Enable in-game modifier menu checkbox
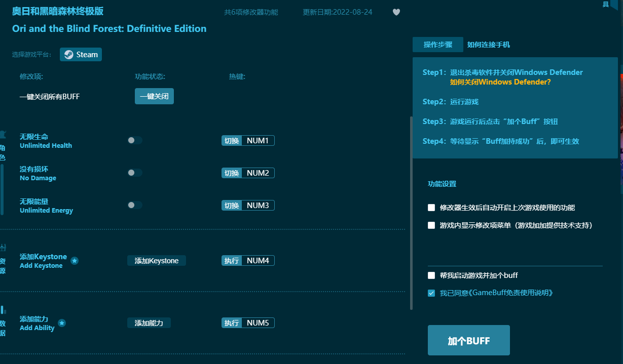 (x=431, y=225)
